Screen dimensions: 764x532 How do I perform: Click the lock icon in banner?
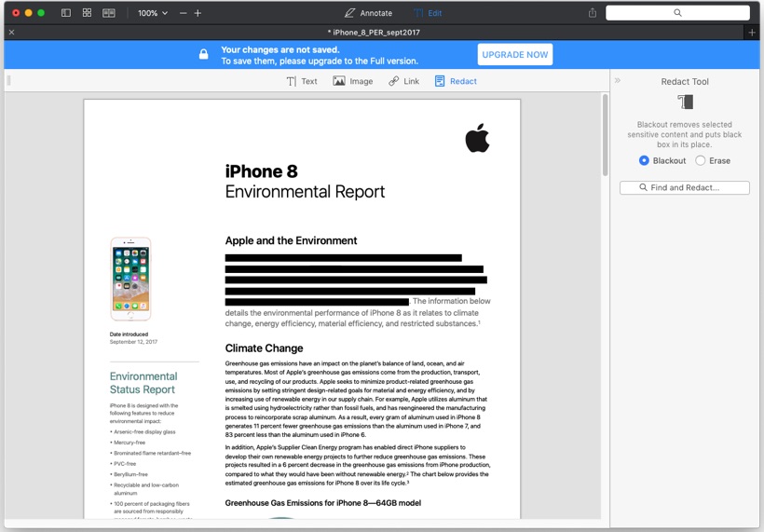tap(204, 54)
